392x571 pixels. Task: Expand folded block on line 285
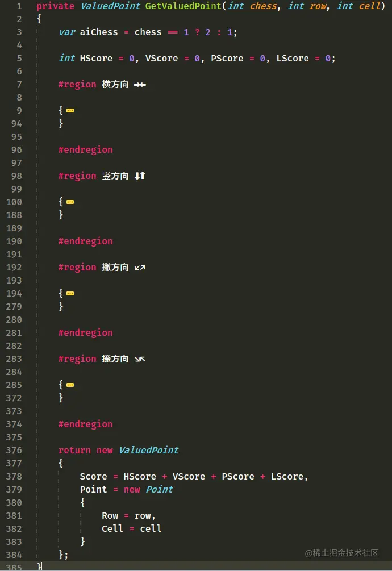coord(70,385)
